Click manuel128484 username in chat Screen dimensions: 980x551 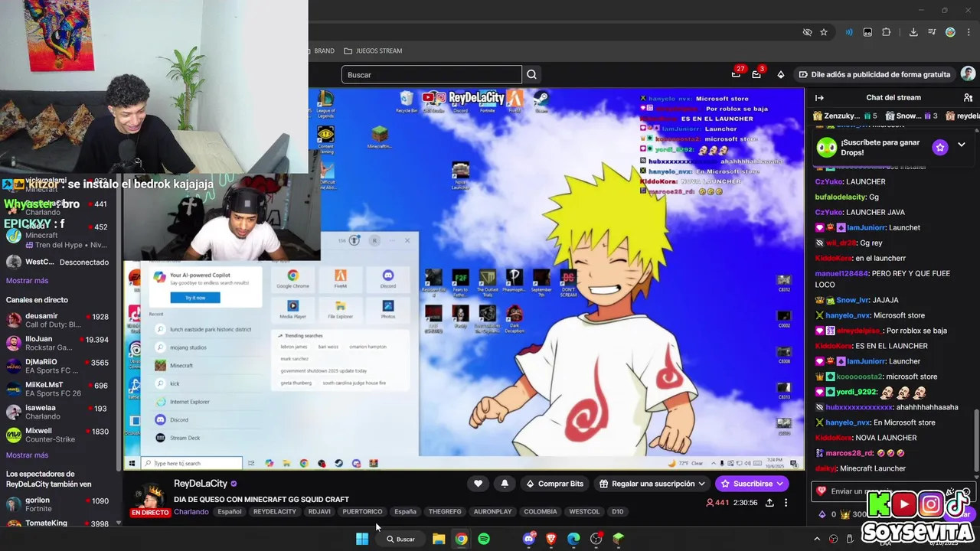click(x=841, y=273)
